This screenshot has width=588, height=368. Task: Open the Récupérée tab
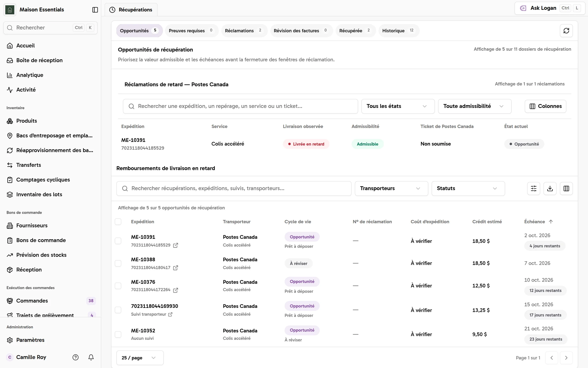tap(355, 31)
